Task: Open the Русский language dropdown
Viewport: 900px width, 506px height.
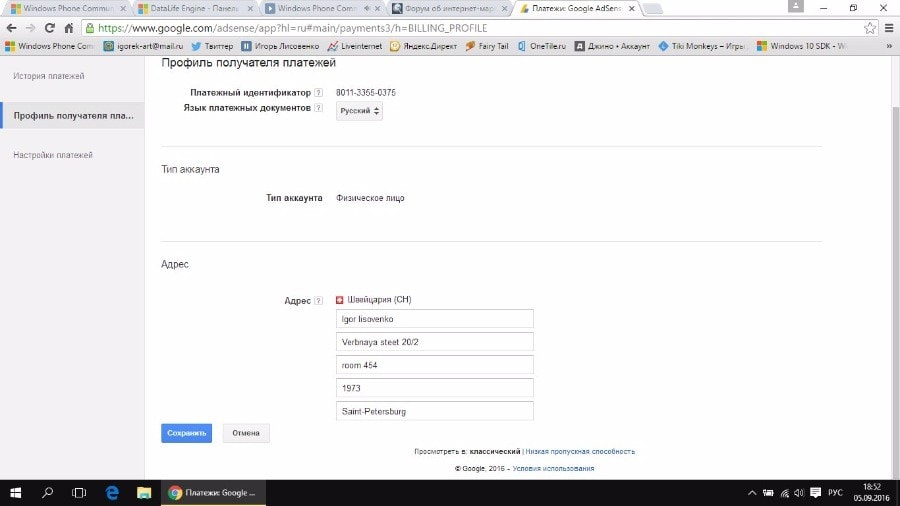Action: (359, 111)
